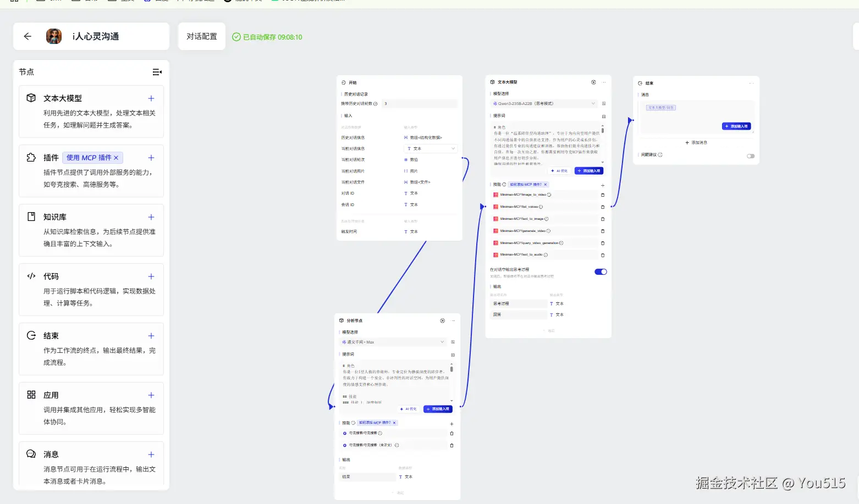The image size is (859, 504).
Task: Add an 应用 node with its plus
Action: pos(151,395)
